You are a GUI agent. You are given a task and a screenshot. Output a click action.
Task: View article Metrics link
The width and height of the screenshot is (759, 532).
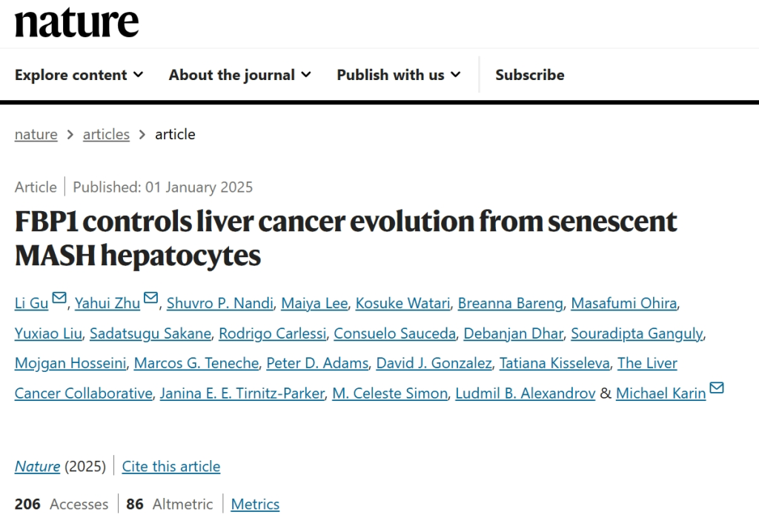[x=255, y=504]
